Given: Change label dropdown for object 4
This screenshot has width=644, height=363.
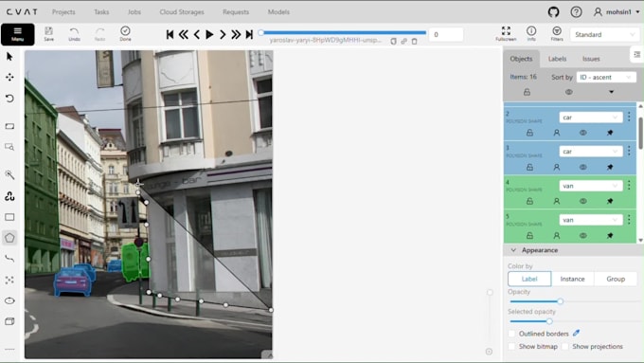Looking at the screenshot, I should [x=591, y=186].
